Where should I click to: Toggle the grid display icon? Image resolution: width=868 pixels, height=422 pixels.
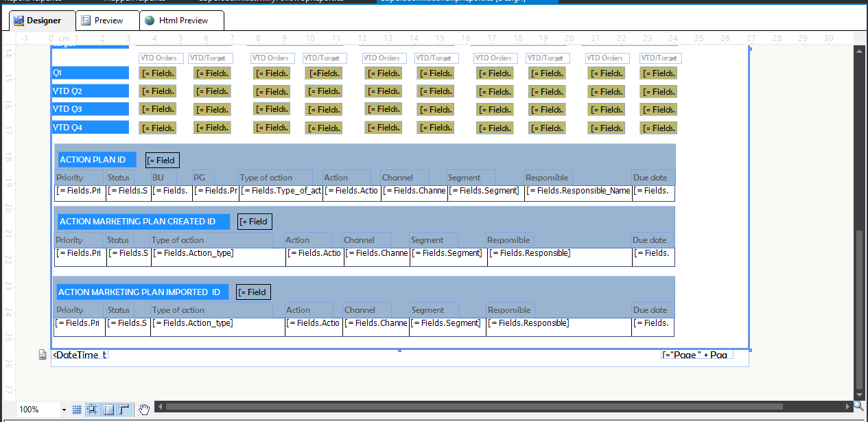coord(77,409)
